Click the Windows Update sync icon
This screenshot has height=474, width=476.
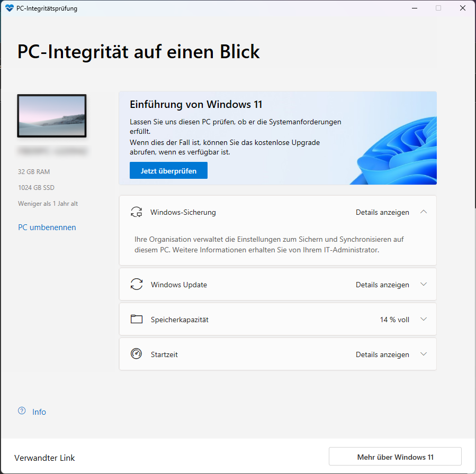[137, 284]
